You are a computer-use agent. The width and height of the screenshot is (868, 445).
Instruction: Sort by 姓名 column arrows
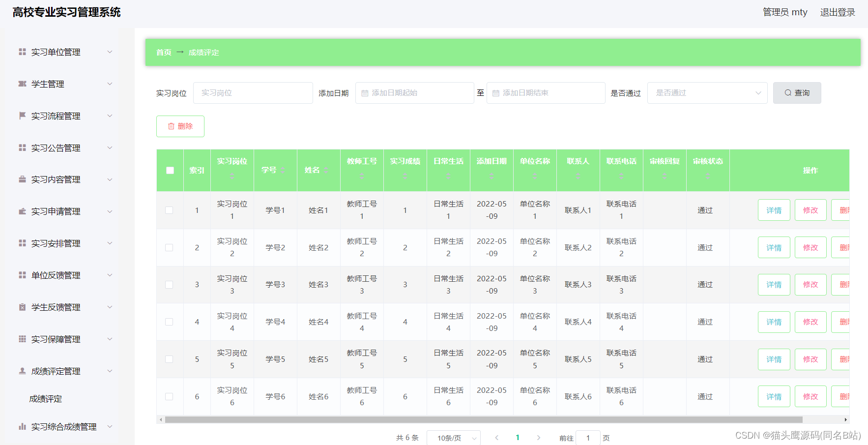tap(326, 170)
